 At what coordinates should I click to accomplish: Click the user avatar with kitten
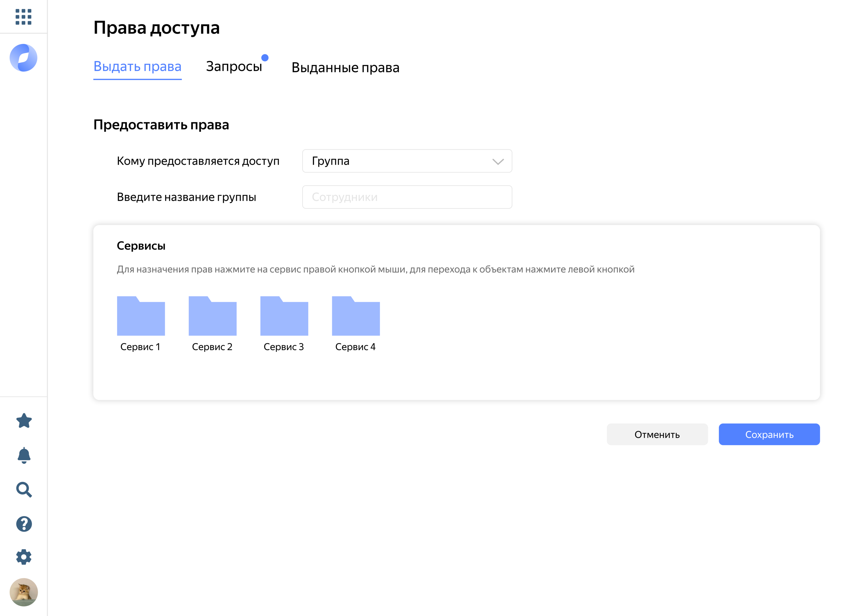[24, 592]
